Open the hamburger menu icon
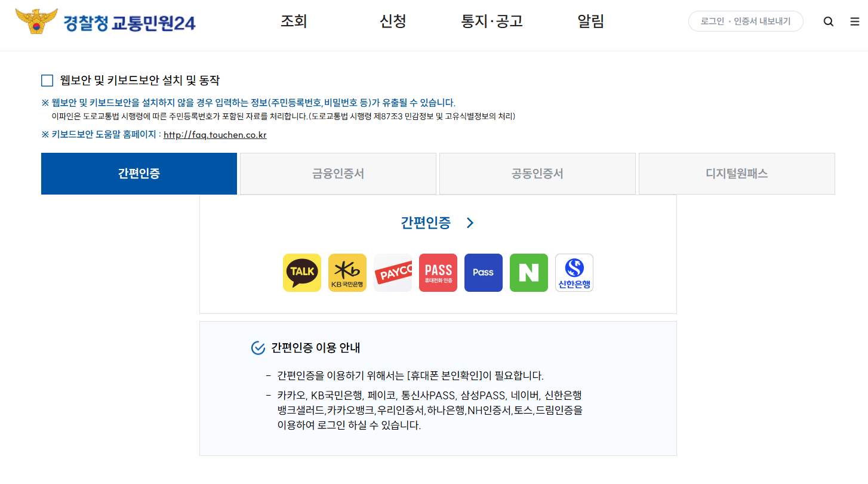This screenshot has height=484, width=868. click(x=855, y=21)
